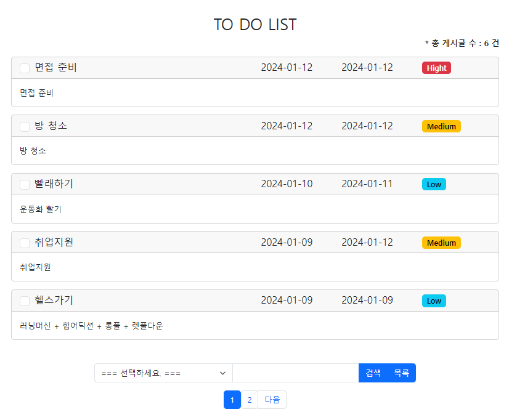This screenshot has height=420, width=517.
Task: Select the 헬스가기 title text
Action: 54,300
